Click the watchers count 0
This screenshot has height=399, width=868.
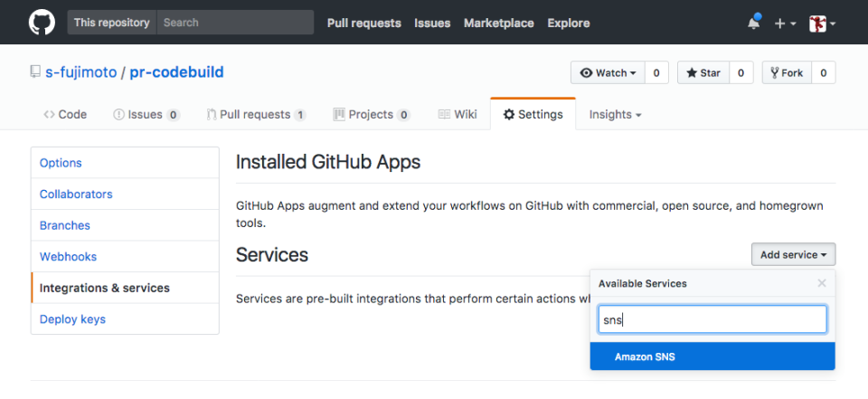tap(656, 72)
